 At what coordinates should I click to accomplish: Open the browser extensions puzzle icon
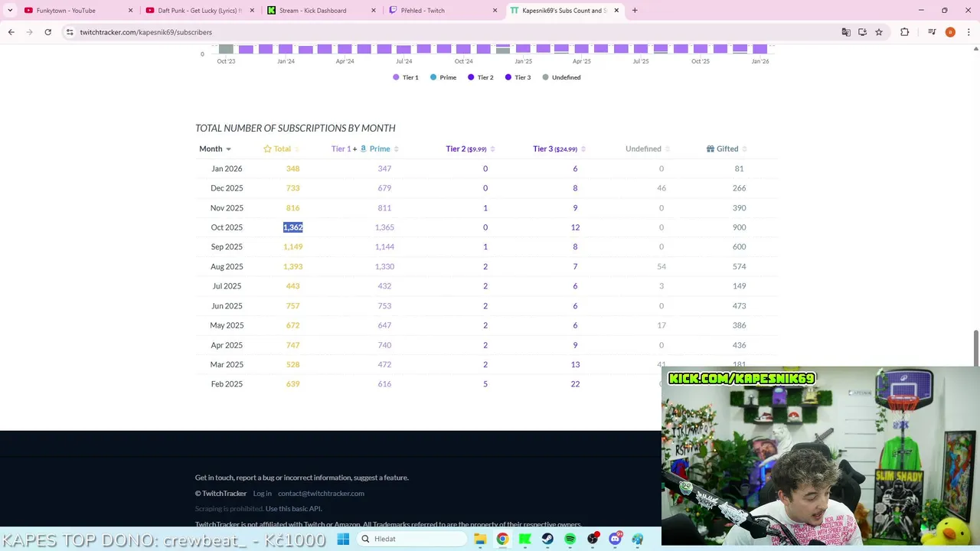[905, 32]
